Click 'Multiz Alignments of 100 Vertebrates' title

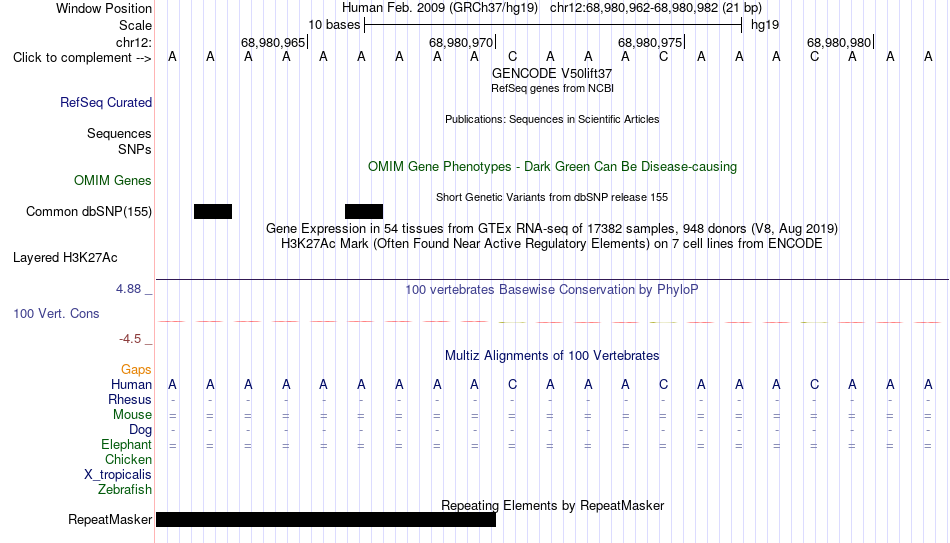tap(552, 356)
